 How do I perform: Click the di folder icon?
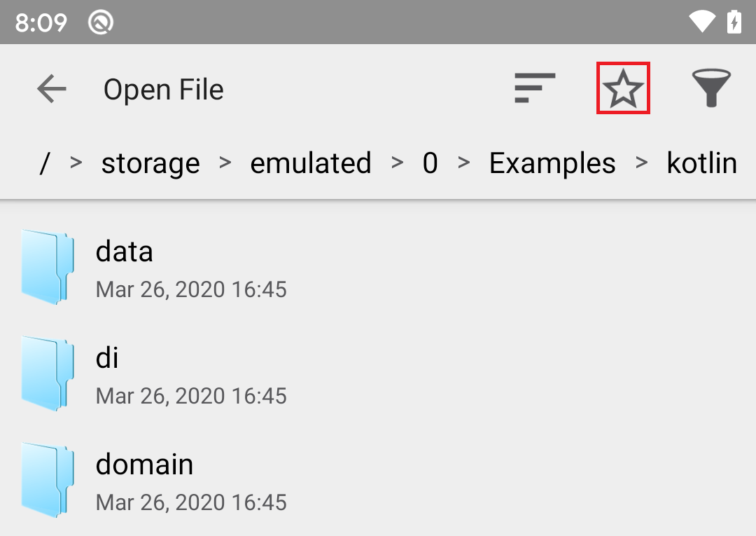tap(47, 373)
